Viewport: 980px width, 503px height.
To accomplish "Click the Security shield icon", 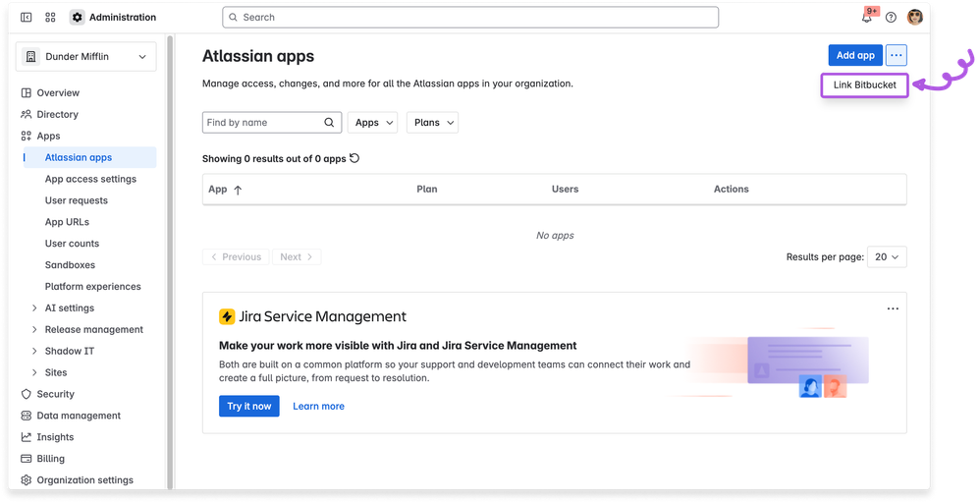I will [x=27, y=394].
